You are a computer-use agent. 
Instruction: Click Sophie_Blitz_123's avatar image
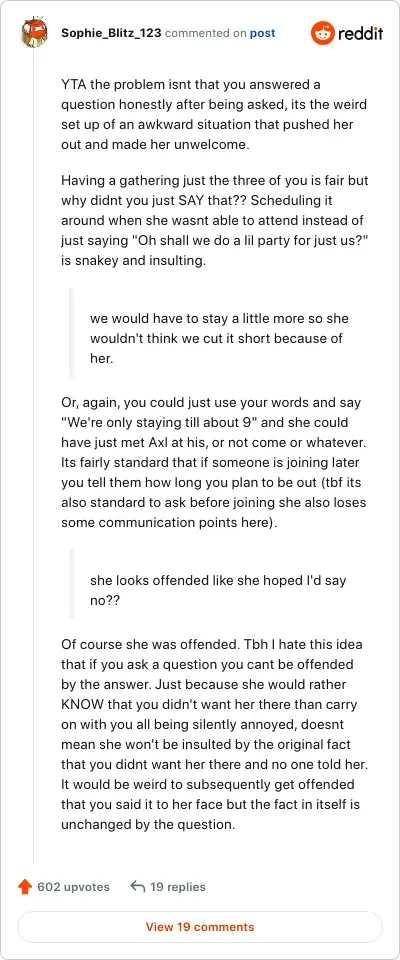tap(34, 33)
